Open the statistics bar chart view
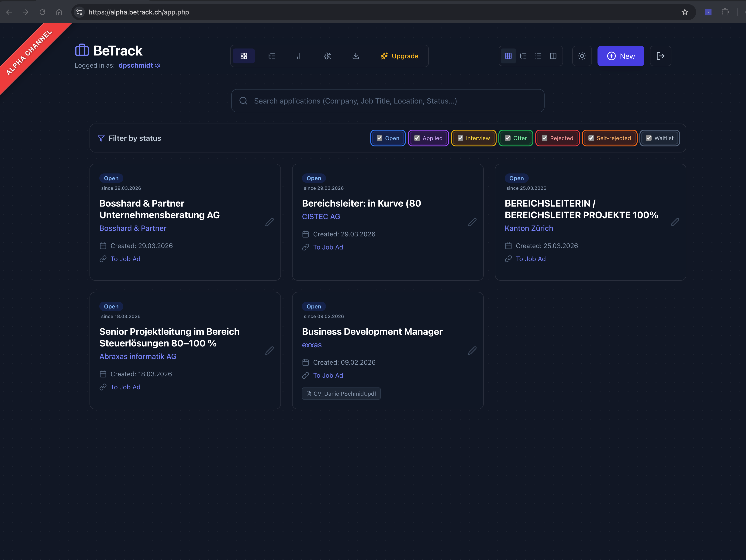This screenshot has height=560, width=746. pyautogui.click(x=300, y=56)
